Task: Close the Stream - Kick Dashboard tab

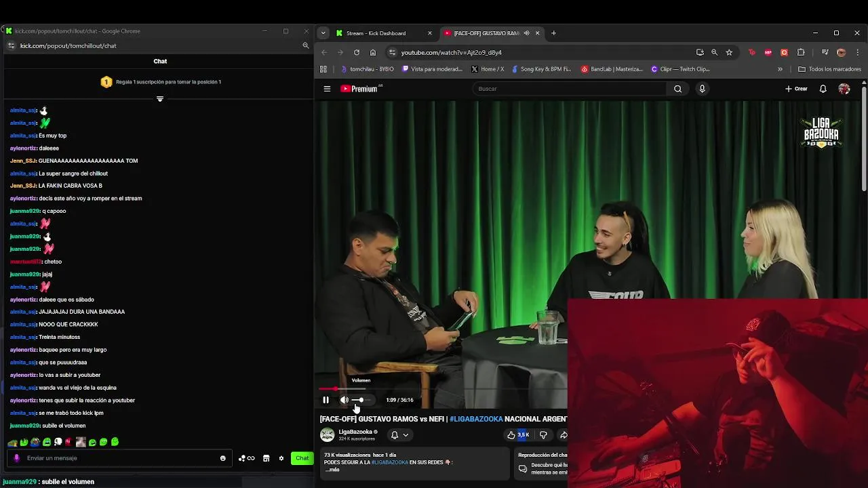Action: [429, 33]
